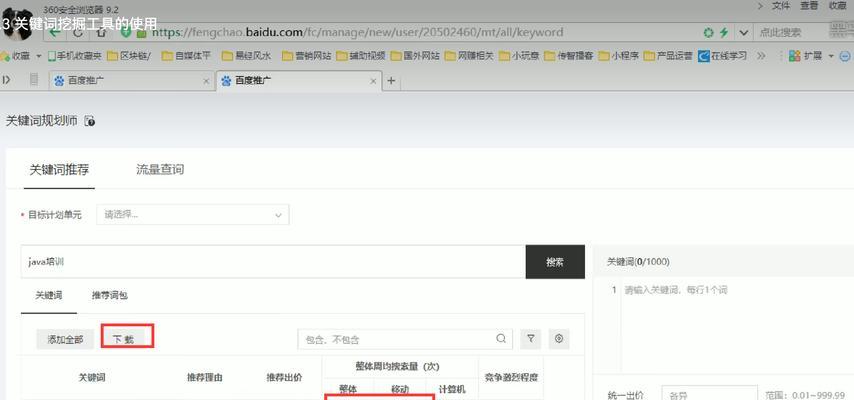
Task: Open the 目标计划单元 dropdown
Action: (x=193, y=215)
